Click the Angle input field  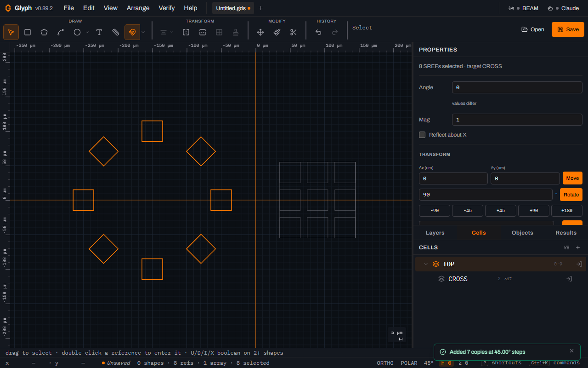click(517, 87)
